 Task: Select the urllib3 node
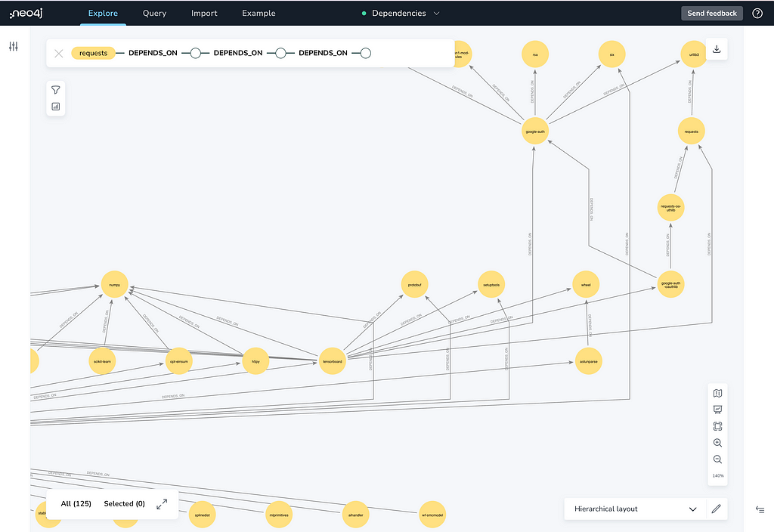tap(694, 54)
